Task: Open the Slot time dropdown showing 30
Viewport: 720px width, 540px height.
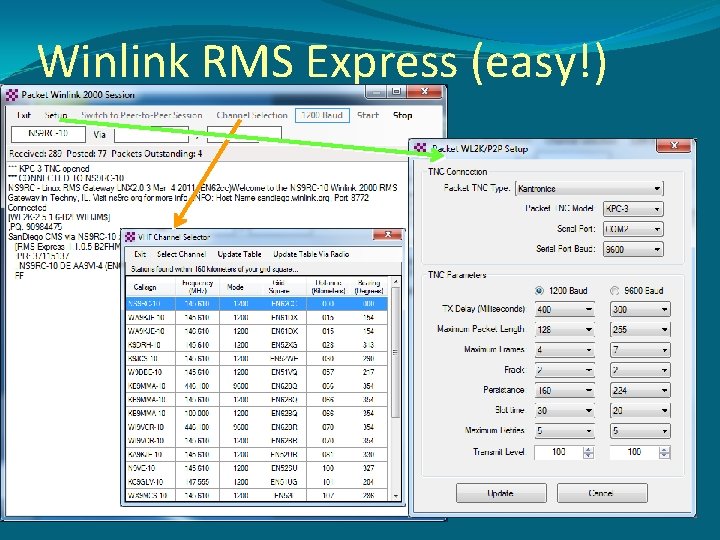Action: point(564,411)
